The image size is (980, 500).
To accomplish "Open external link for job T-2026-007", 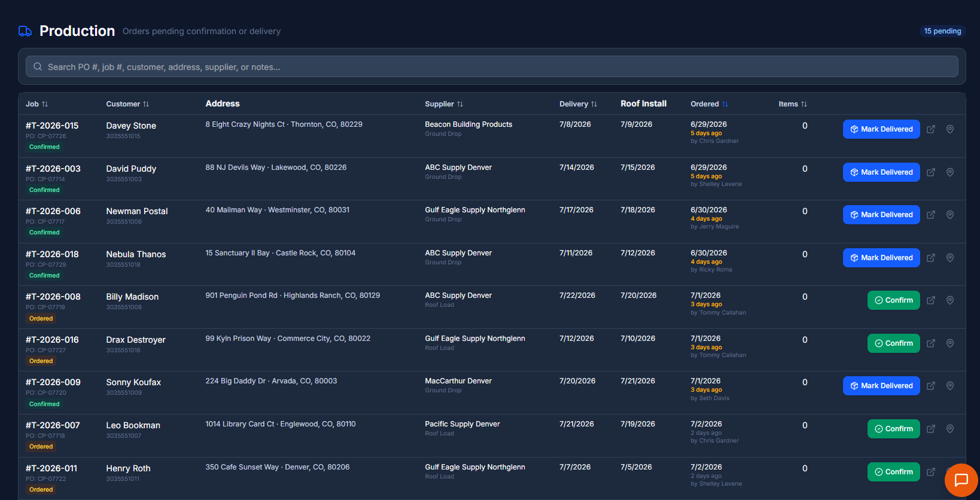I will 931,429.
